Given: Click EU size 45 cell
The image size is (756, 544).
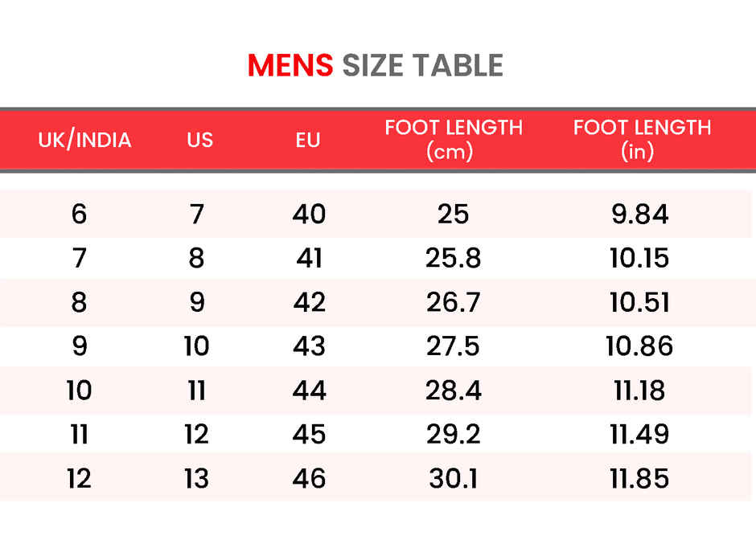Looking at the screenshot, I should tap(309, 435).
